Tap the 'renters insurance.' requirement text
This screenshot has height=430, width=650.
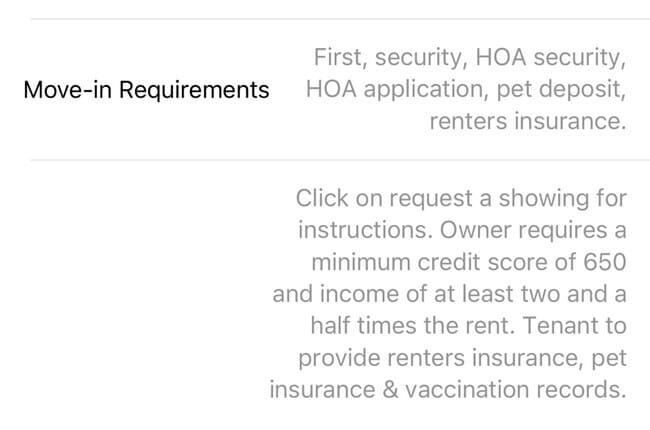pos(528,121)
